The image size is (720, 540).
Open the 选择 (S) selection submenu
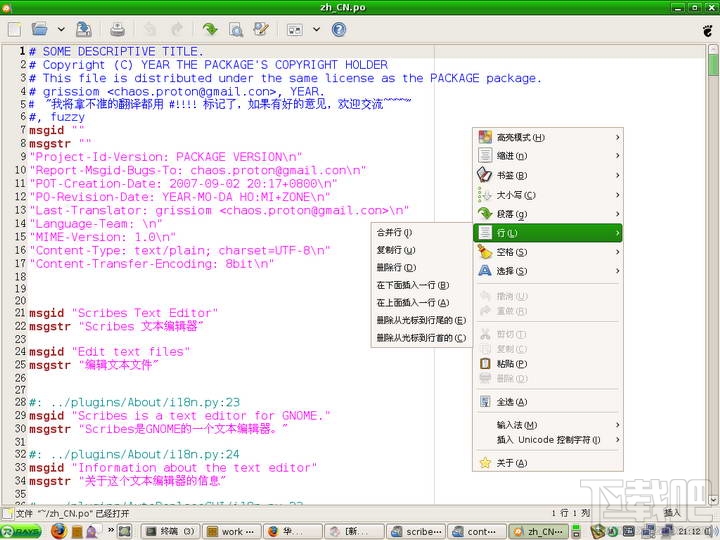click(x=548, y=271)
